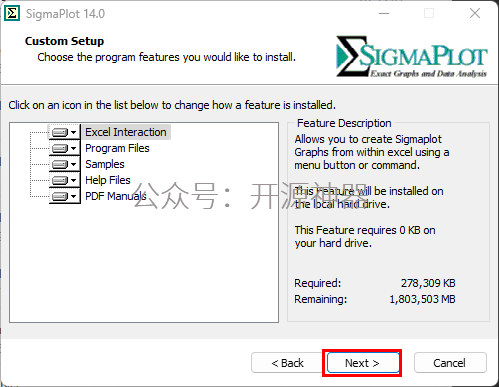Select the Excel Interaction feature row
Image resolution: width=499 pixels, height=387 pixels.
126,132
